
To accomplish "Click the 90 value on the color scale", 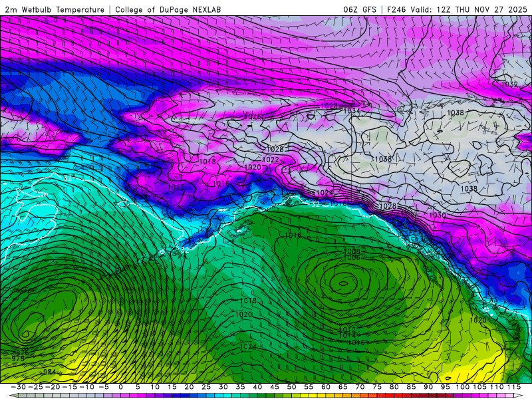I will click(x=428, y=387).
